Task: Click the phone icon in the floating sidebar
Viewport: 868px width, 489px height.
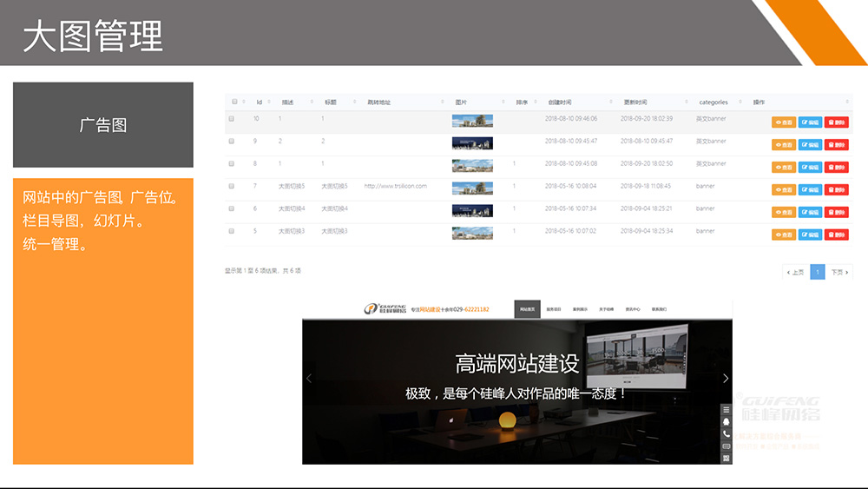Action: (x=727, y=433)
